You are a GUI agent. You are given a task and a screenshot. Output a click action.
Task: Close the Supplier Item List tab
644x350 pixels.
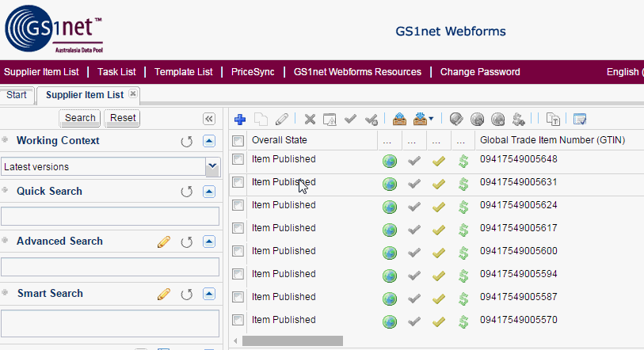point(132,93)
